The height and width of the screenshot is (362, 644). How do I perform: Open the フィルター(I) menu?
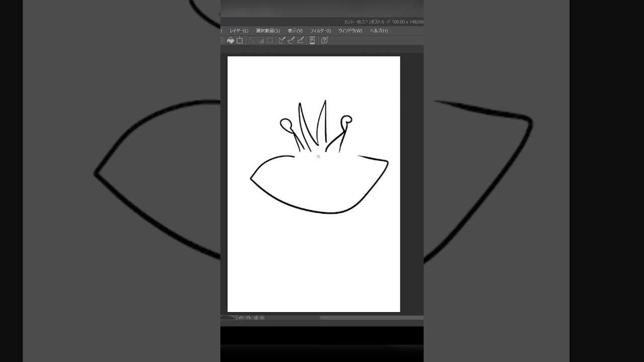[320, 31]
